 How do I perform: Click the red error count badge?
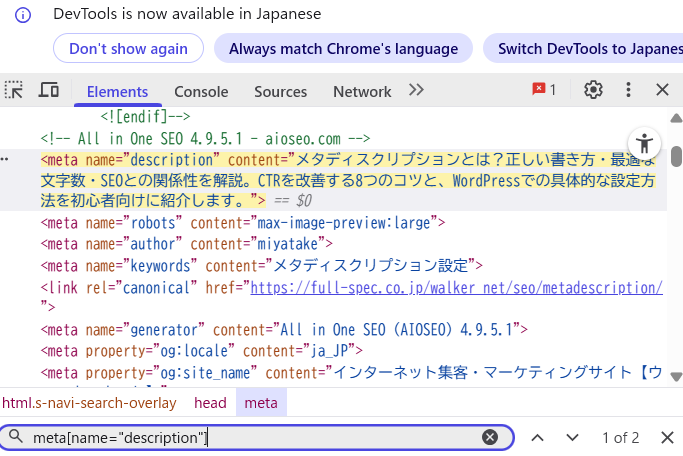tap(545, 90)
